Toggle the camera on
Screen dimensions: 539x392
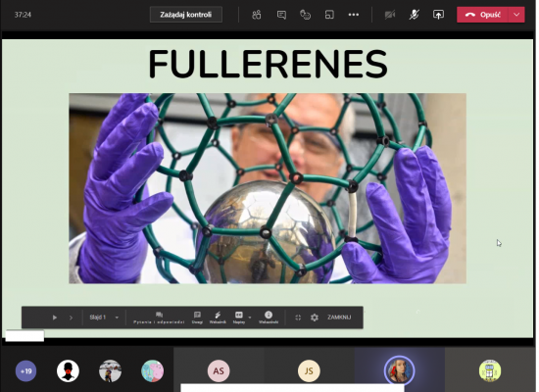click(x=390, y=15)
